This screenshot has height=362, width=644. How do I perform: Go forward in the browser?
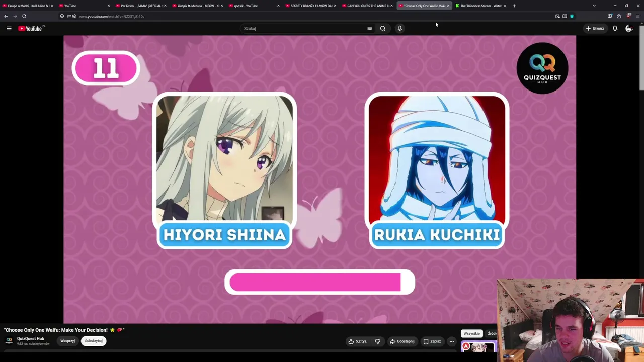click(x=15, y=16)
